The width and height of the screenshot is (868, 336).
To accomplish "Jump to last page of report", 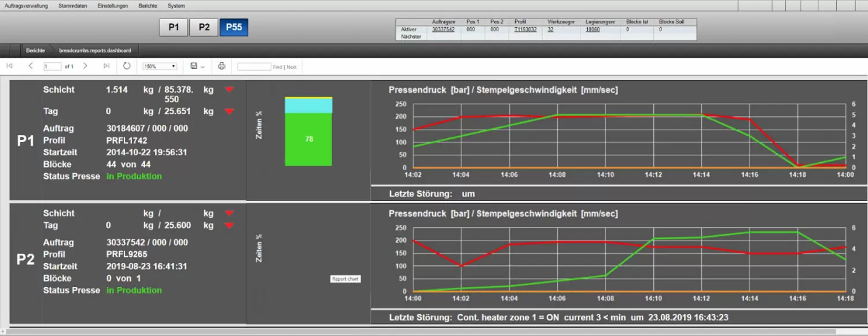I will 106,66.
